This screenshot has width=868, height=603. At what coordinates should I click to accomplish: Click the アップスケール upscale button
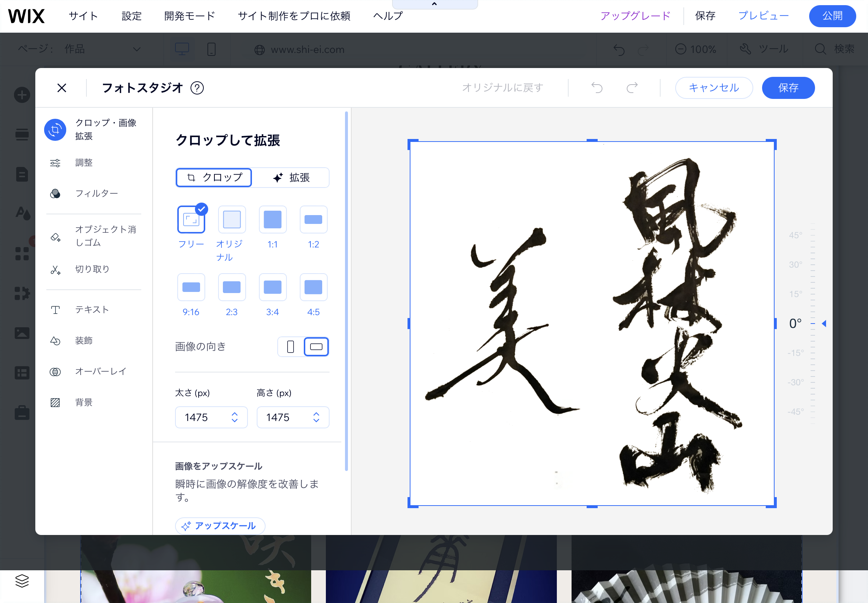[x=220, y=526]
